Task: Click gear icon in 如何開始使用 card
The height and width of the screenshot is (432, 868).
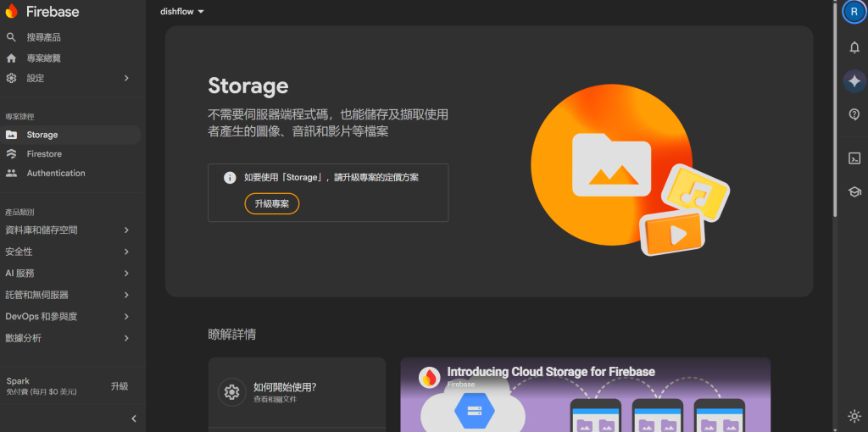Action: pos(231,392)
